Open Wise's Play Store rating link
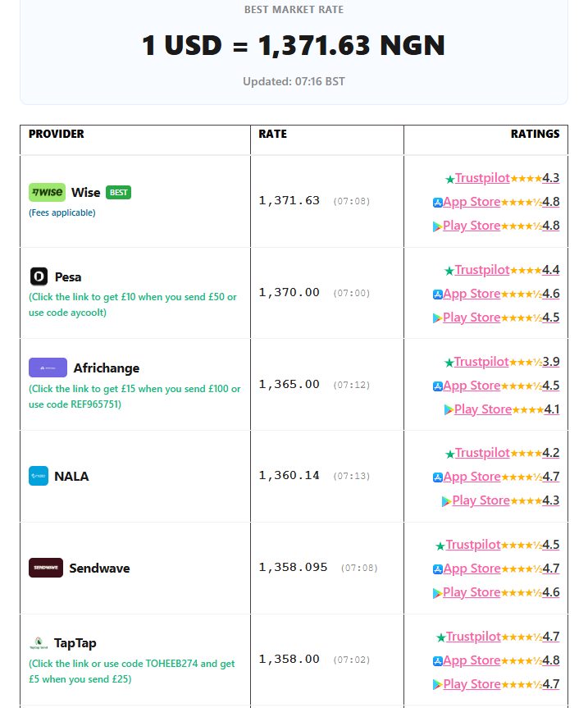This screenshot has width=588, height=708. click(472, 226)
